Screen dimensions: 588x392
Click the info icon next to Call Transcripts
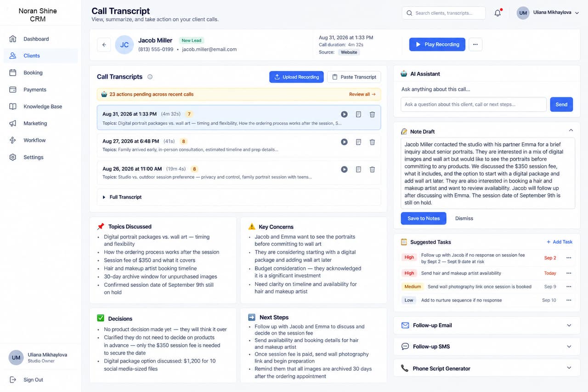(x=150, y=77)
